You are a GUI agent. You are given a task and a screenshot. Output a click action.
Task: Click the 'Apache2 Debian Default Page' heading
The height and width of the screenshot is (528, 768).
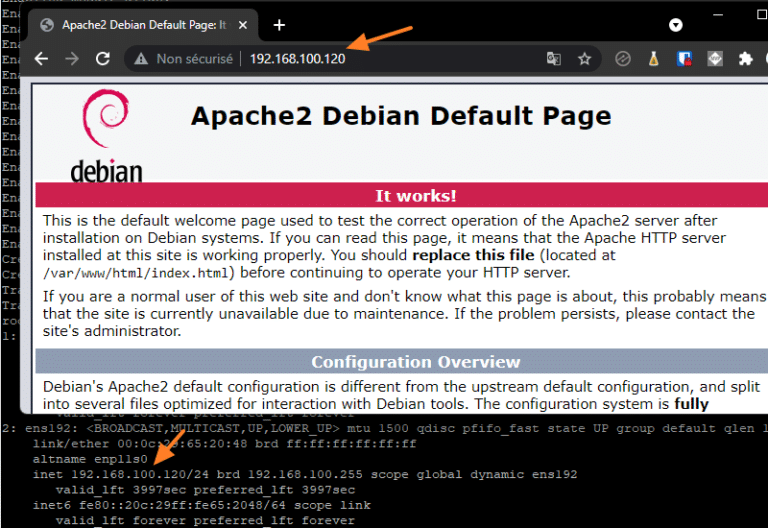[x=400, y=116]
